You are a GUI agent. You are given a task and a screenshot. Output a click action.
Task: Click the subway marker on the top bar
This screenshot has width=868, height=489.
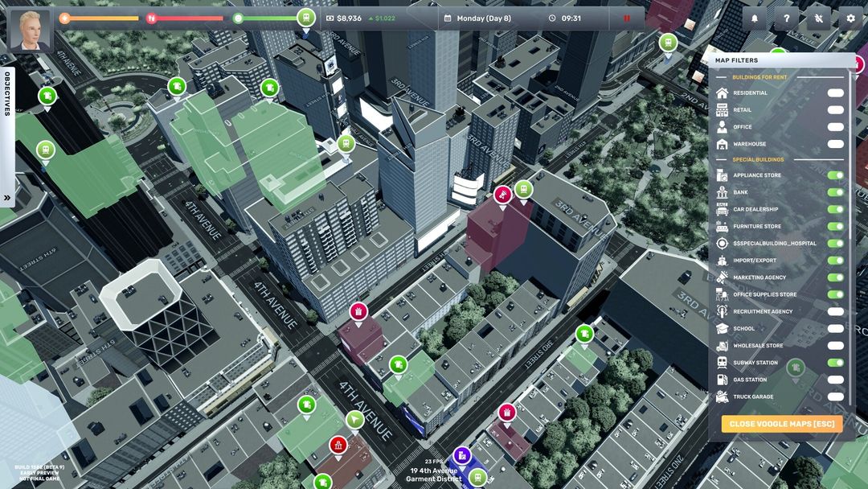pos(305,18)
